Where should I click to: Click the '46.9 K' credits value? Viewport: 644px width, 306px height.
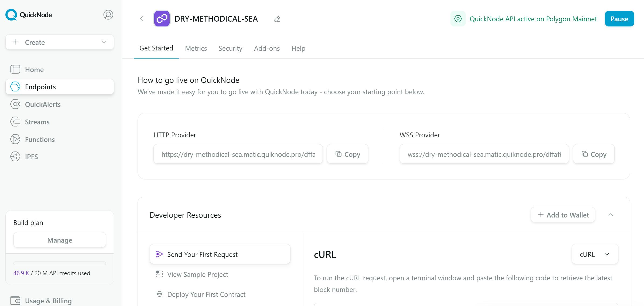21,273
